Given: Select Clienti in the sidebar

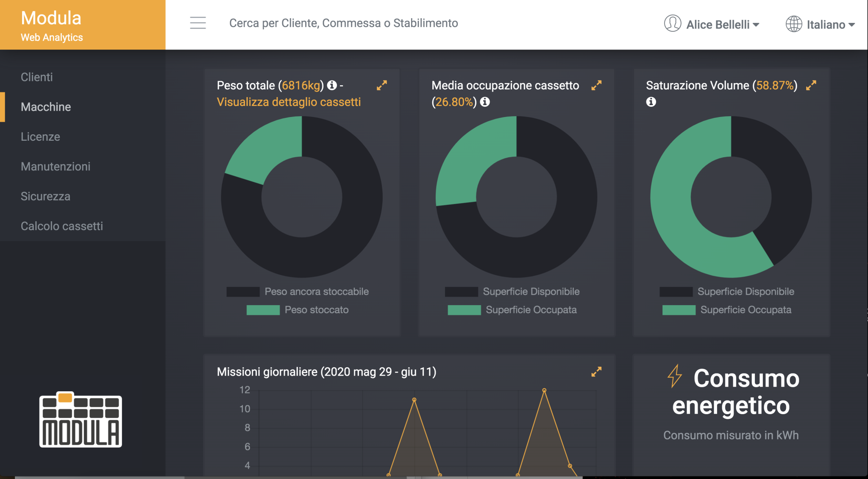Looking at the screenshot, I should [x=36, y=77].
